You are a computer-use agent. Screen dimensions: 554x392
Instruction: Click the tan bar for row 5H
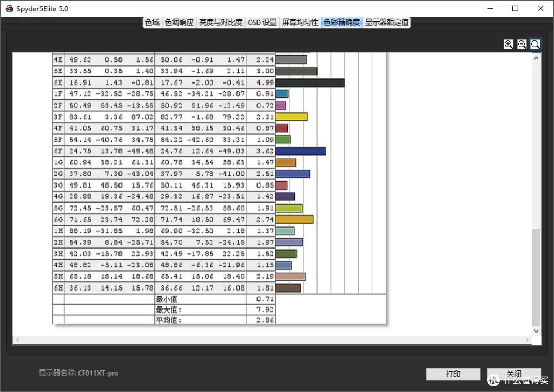[291, 277]
